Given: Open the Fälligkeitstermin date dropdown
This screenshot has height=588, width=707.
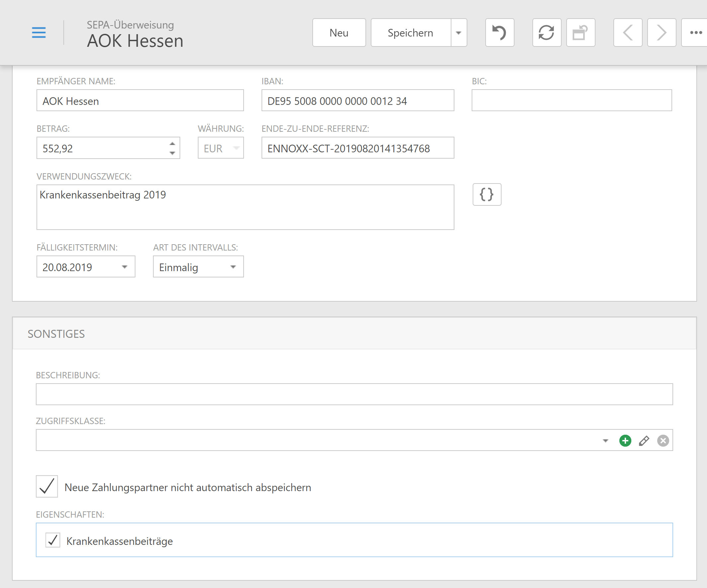Looking at the screenshot, I should point(124,267).
